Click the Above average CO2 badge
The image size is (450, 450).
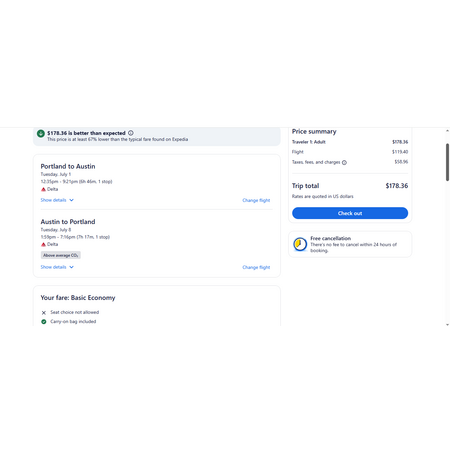61,255
